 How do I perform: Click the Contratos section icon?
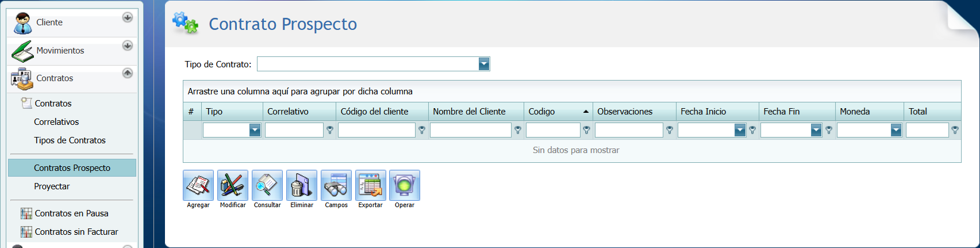(x=22, y=79)
